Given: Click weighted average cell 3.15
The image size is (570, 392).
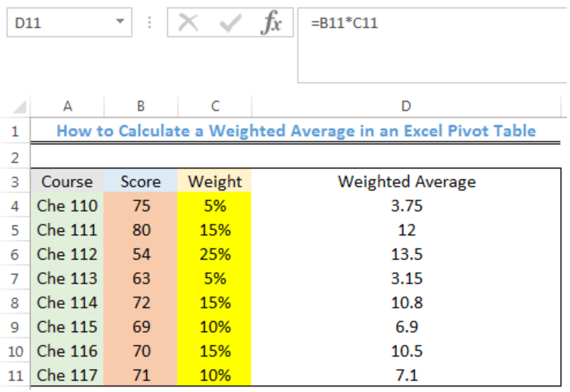Looking at the screenshot, I should tap(406, 278).
